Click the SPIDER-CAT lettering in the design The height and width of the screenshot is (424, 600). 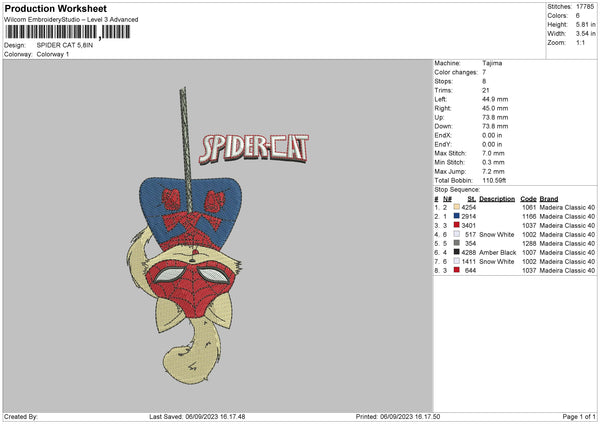241,148
